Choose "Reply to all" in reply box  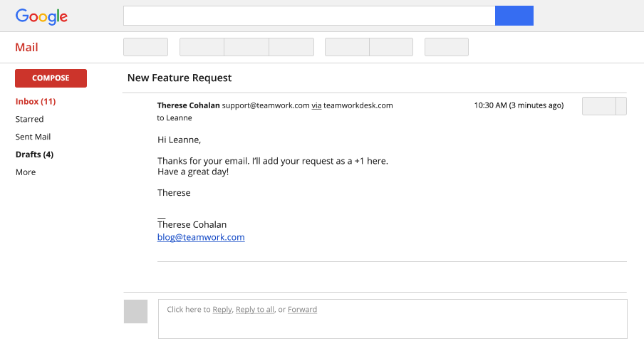254,310
